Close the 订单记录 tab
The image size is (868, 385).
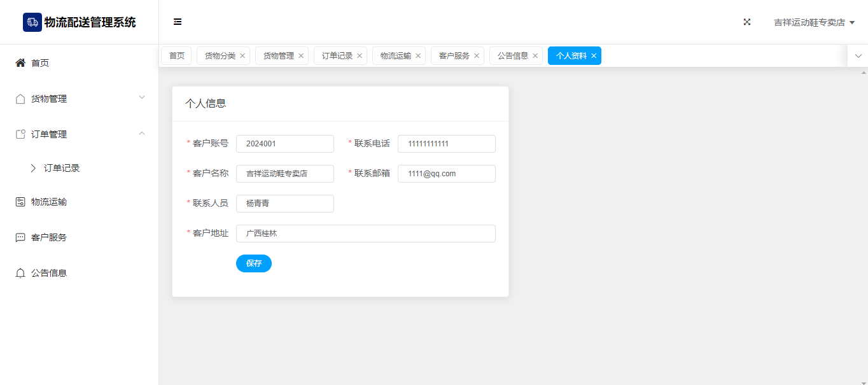[360, 56]
